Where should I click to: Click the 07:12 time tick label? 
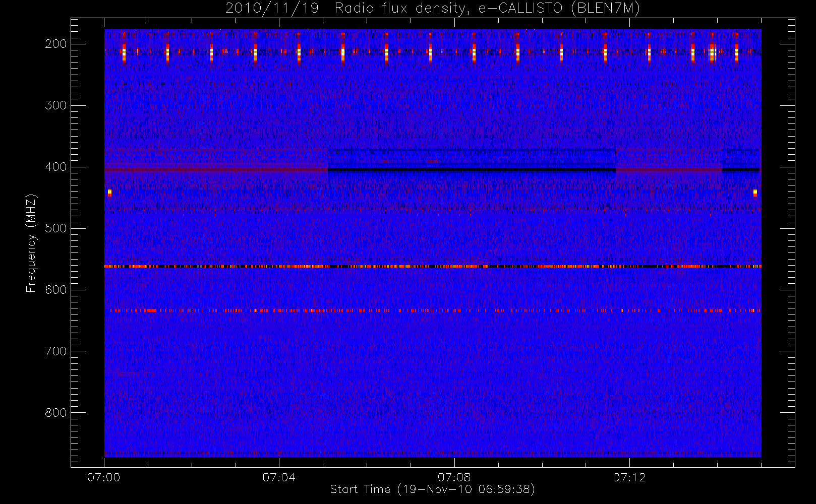click(629, 477)
